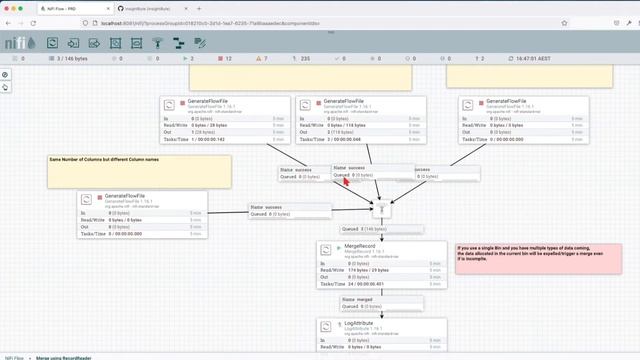Select the top right GenerateFlowFile processor title
640x360 pixels.
(506, 101)
